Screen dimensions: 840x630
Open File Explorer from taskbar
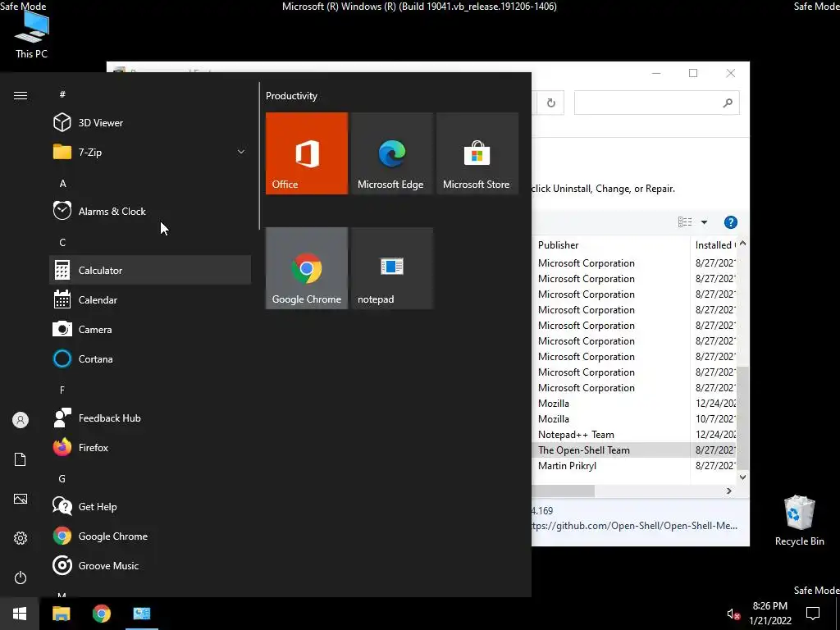pyautogui.click(x=61, y=614)
